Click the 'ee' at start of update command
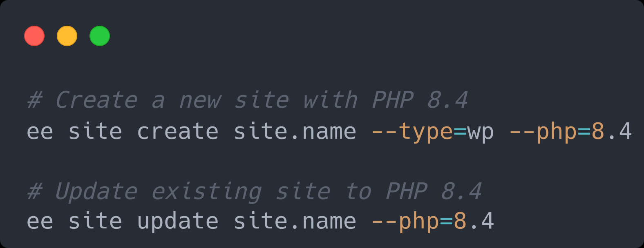This screenshot has width=644, height=248. (x=40, y=221)
